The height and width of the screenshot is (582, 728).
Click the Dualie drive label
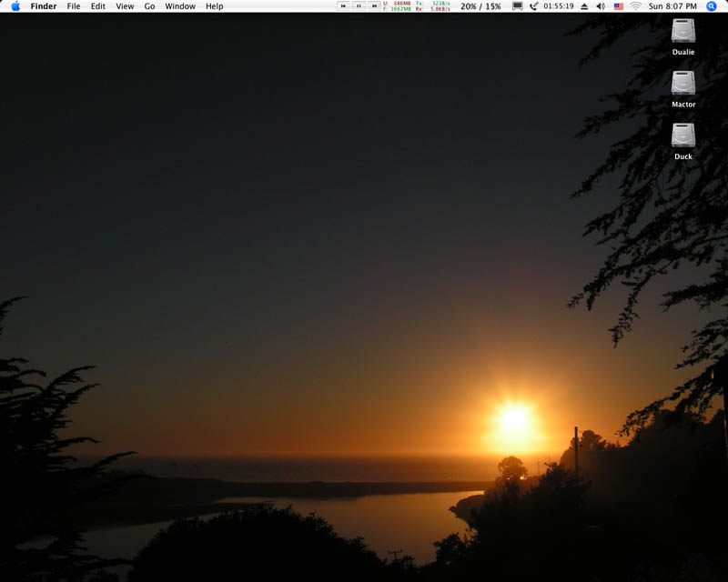point(683,52)
